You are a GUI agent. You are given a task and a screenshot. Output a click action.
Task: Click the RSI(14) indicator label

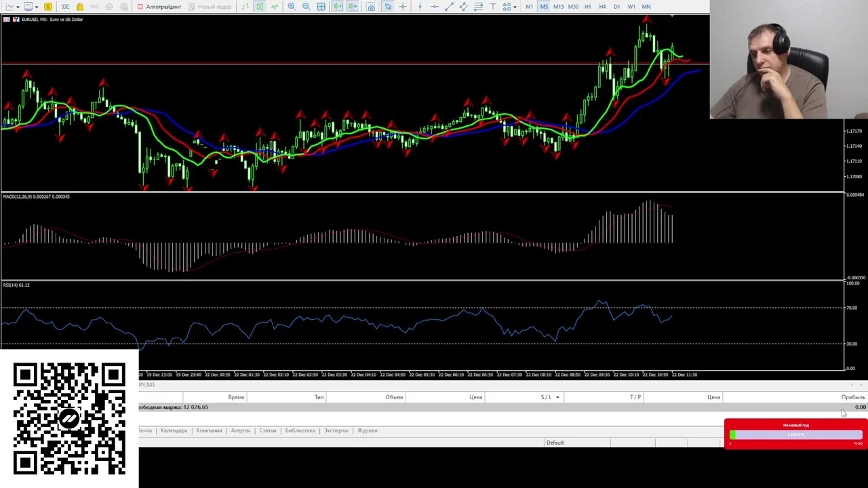[x=16, y=285]
